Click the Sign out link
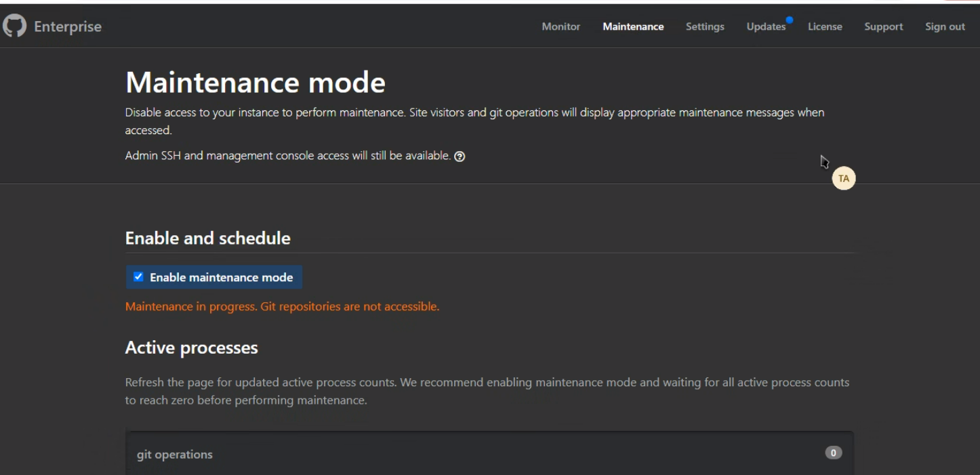980x475 pixels. 945,26
